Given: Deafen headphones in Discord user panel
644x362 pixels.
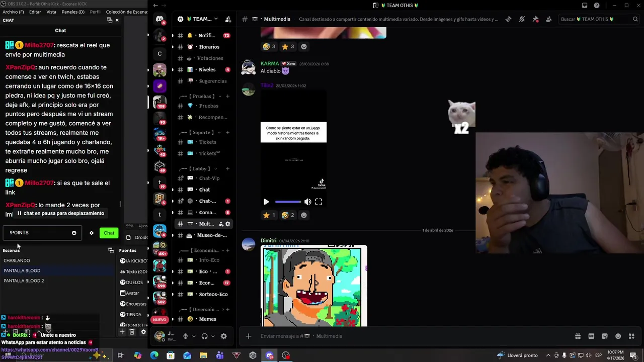Looking at the screenshot, I should 204,336.
